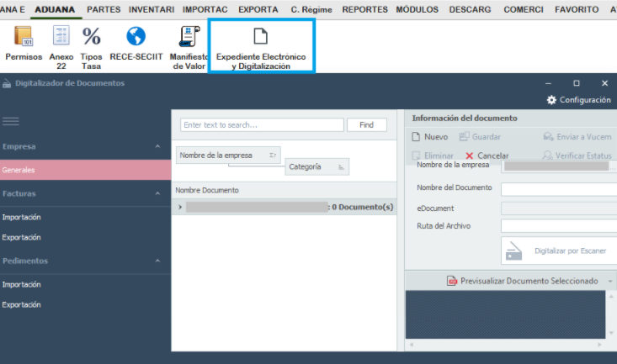Select the Tipos Tasa percent icon
617x364 pixels.
(91, 47)
